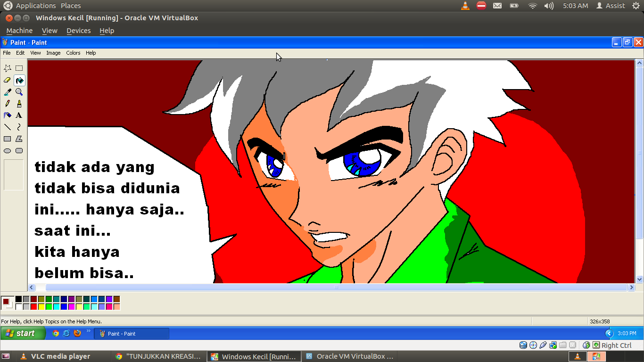Click the VLC cone tray icon
The width and height of the screenshot is (644, 362).
465,6
